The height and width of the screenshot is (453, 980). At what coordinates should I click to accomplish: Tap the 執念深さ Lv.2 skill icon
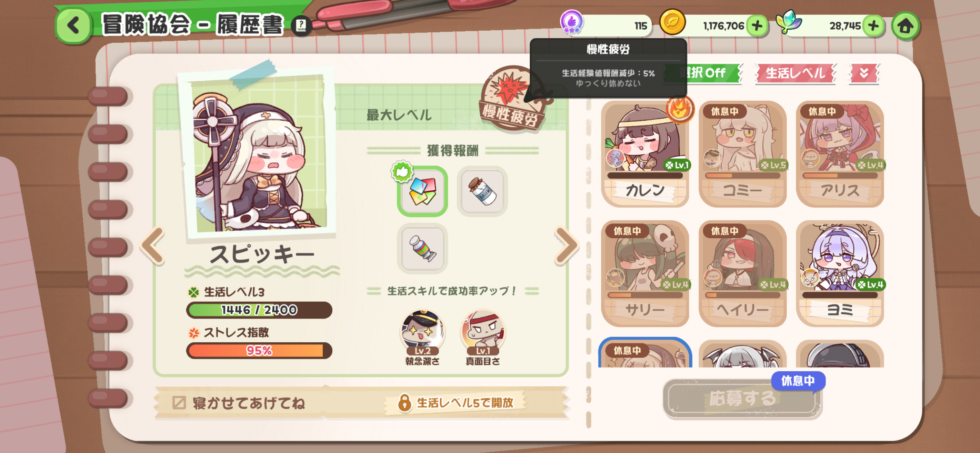pos(422,333)
